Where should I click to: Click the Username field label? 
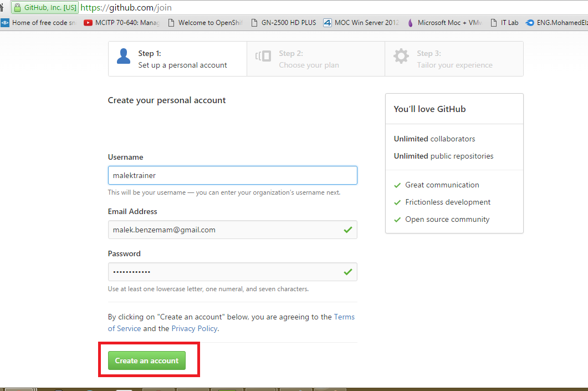coord(126,157)
